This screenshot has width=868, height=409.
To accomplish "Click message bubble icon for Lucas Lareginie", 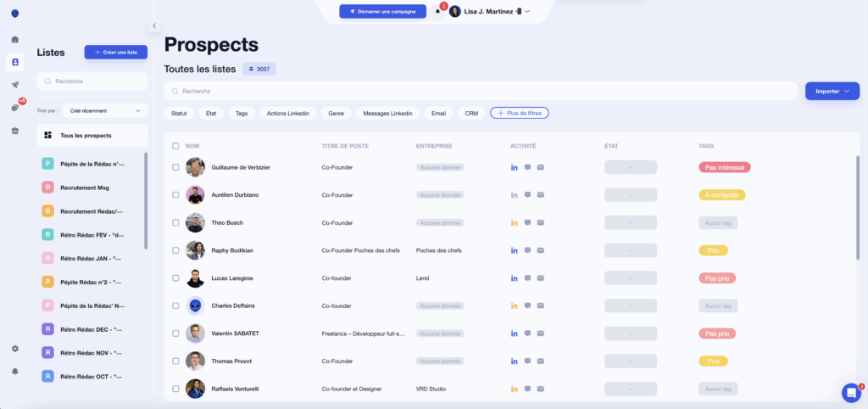I will coord(527,277).
